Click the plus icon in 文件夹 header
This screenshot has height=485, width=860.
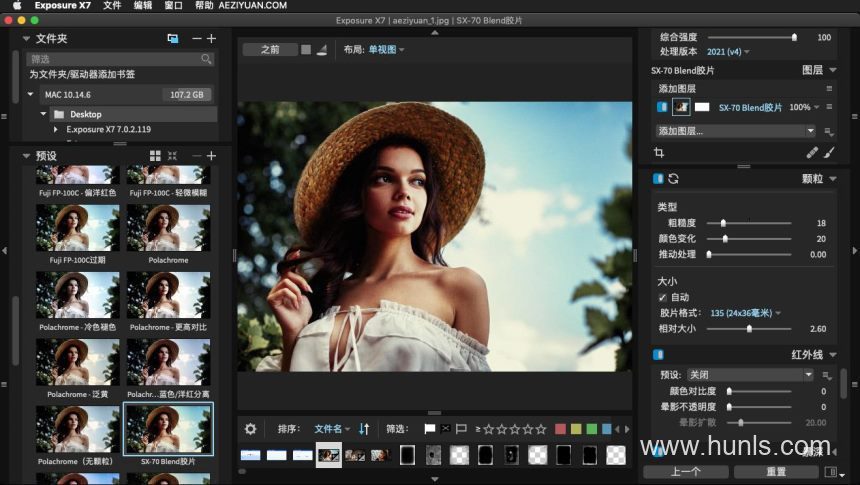click(211, 38)
